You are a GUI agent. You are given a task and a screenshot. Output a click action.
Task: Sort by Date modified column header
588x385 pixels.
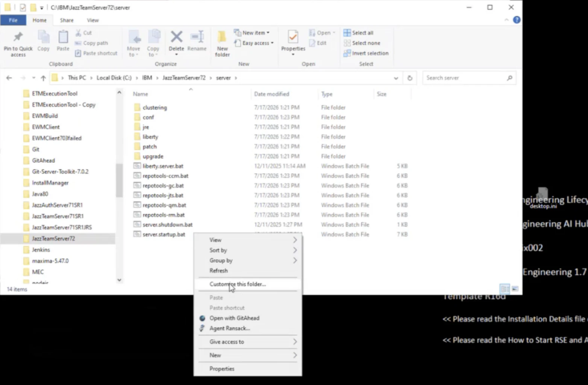271,94
